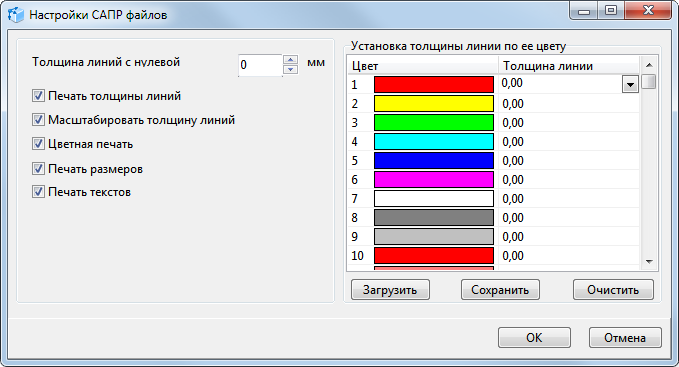Increase zero line thickness with up arrow
Viewport: 679px width, 367px height.
[291, 60]
